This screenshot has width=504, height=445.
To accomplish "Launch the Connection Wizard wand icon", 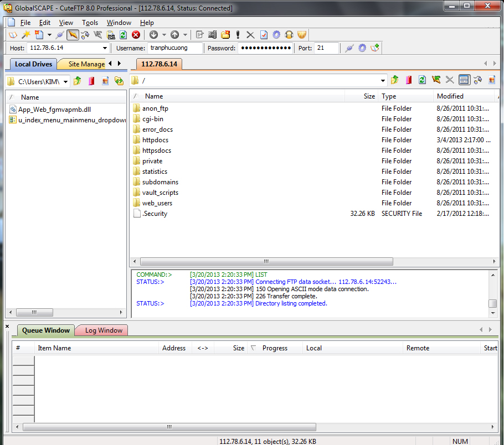I will (x=26, y=35).
